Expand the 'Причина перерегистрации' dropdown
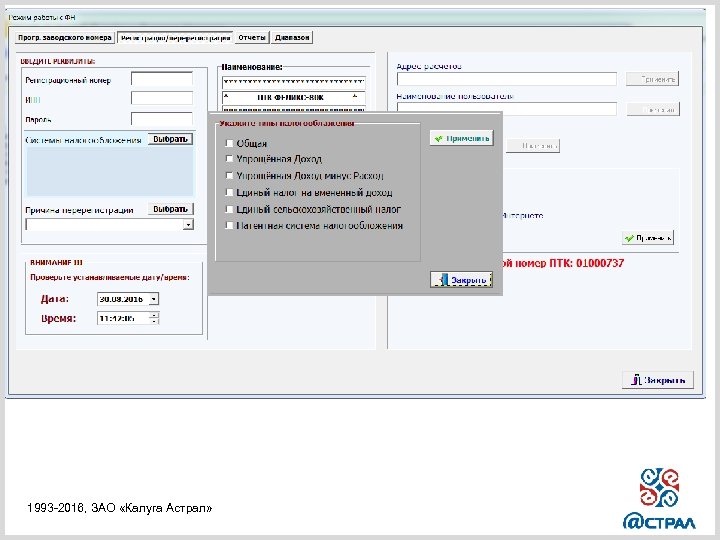Image resolution: width=720 pixels, height=540 pixels. pyautogui.click(x=188, y=225)
